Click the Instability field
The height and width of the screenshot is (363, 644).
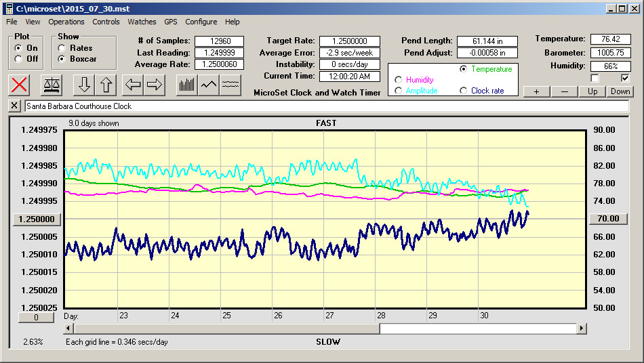coord(350,64)
